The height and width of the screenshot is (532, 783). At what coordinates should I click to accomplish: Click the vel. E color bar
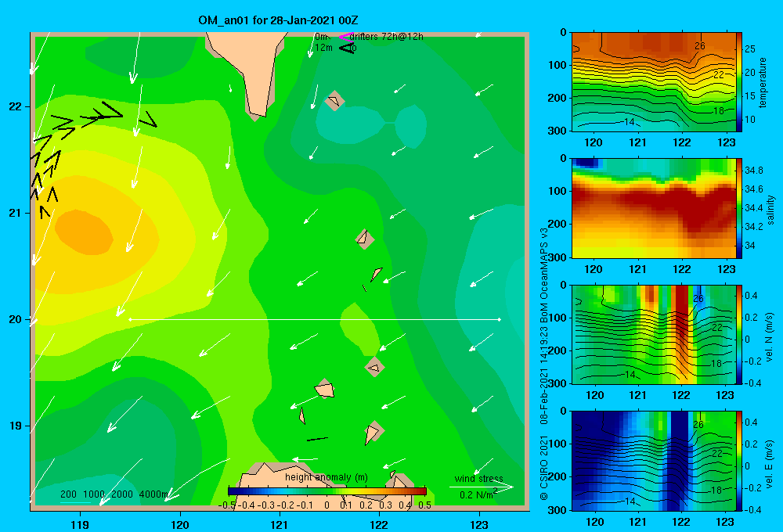click(739, 461)
